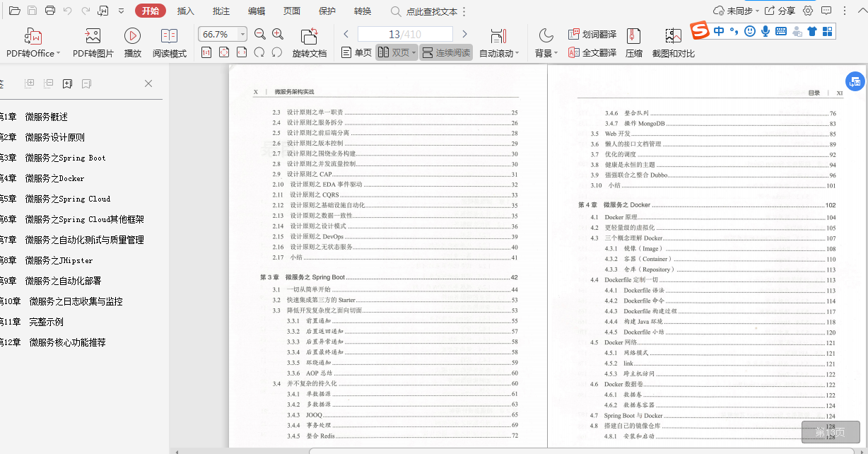This screenshot has width=868, height=454.
Task: Open the 页面 tab
Action: click(x=292, y=11)
